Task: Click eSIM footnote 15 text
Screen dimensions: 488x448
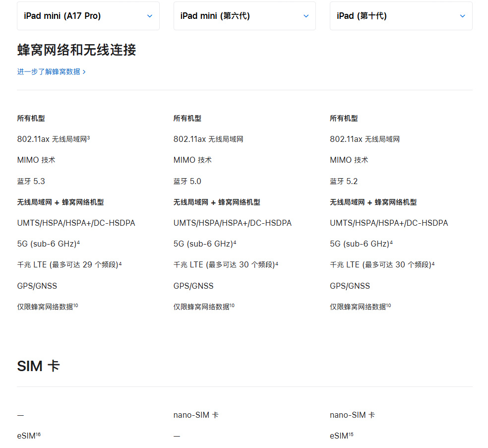Action: [342, 436]
